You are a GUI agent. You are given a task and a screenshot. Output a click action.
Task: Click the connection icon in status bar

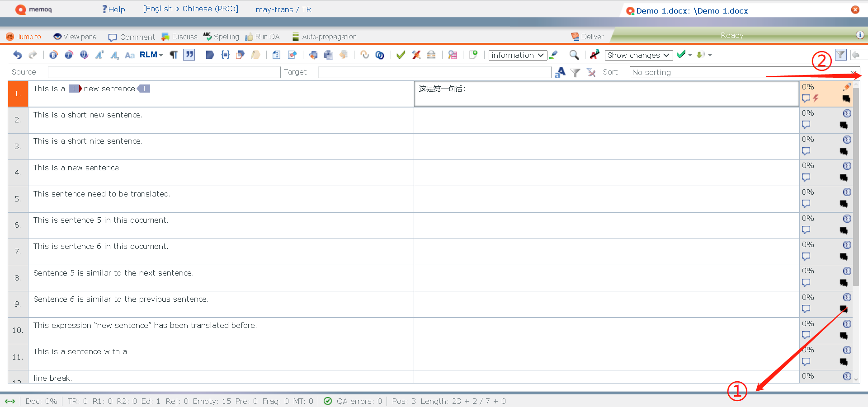point(10,401)
